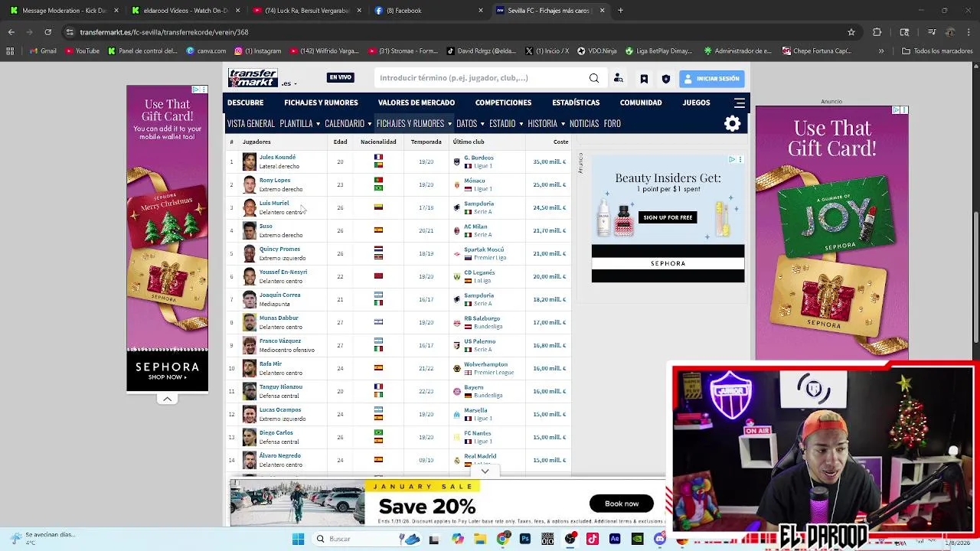The image size is (980, 551).
Task: Open the YouTube bookmark
Action: (x=82, y=51)
